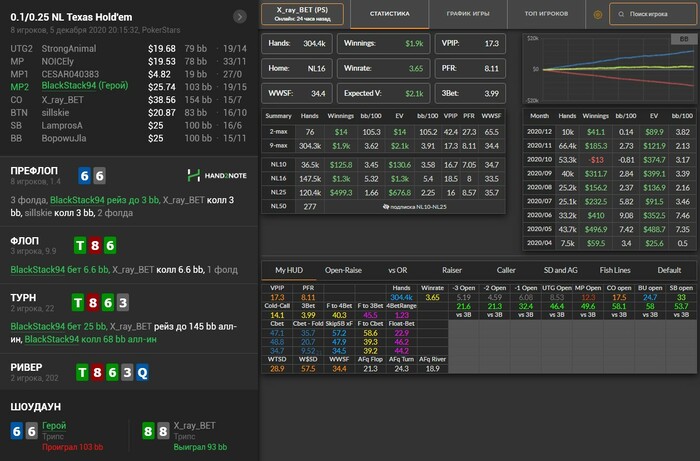This screenshot has width=700, height=461.
Task: Open the Статистика tab
Action: click(x=390, y=14)
